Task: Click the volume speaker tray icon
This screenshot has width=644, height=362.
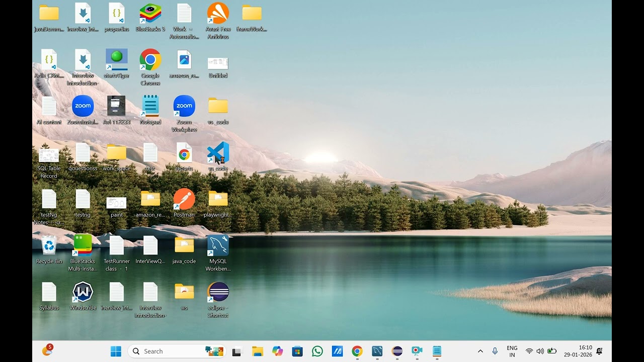Action: 540,351
